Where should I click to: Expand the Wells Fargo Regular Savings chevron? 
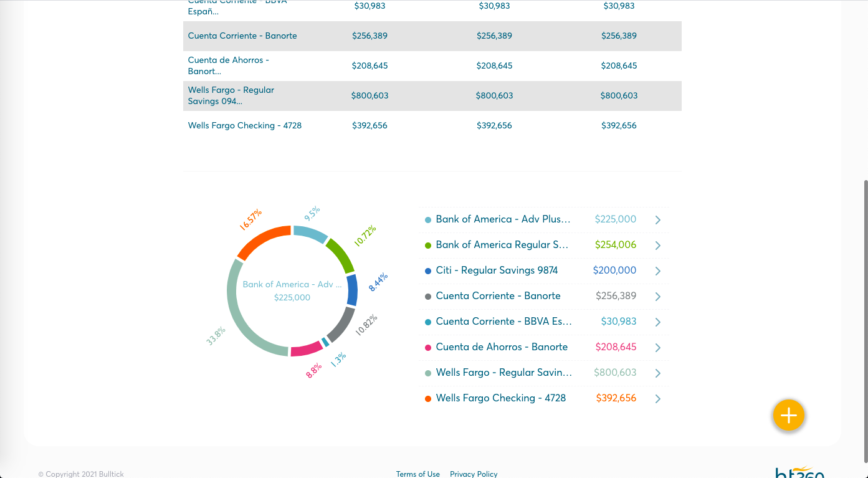[658, 373]
